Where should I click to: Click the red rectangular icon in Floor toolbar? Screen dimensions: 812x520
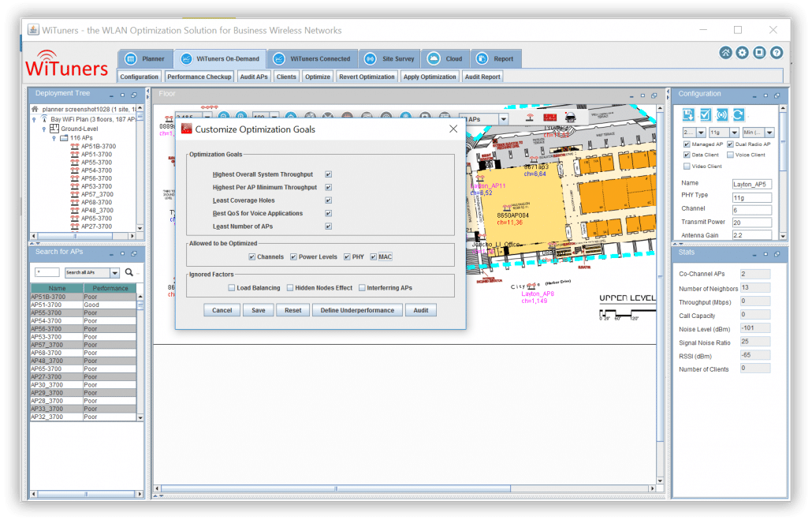pos(550,118)
